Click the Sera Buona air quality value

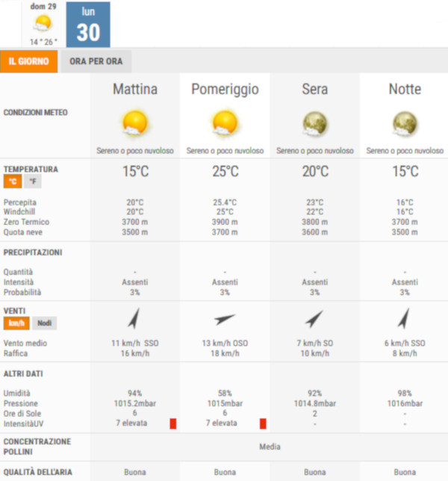(x=314, y=472)
